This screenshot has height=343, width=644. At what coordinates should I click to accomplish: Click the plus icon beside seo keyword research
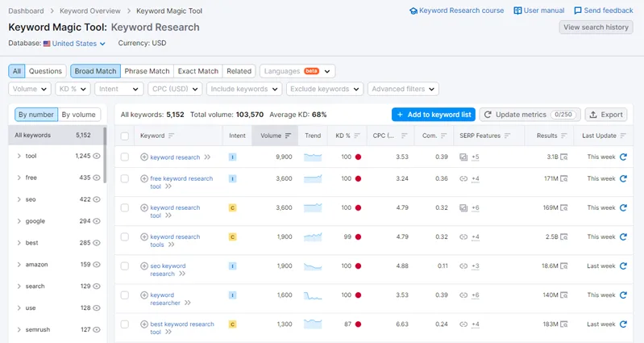click(144, 266)
